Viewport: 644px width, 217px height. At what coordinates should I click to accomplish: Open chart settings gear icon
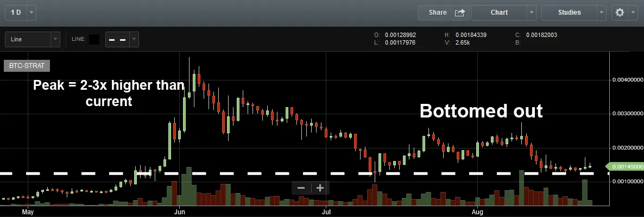[x=620, y=13]
